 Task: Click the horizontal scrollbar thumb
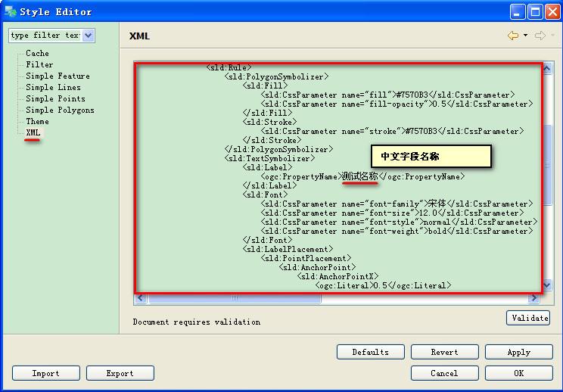click(x=235, y=298)
